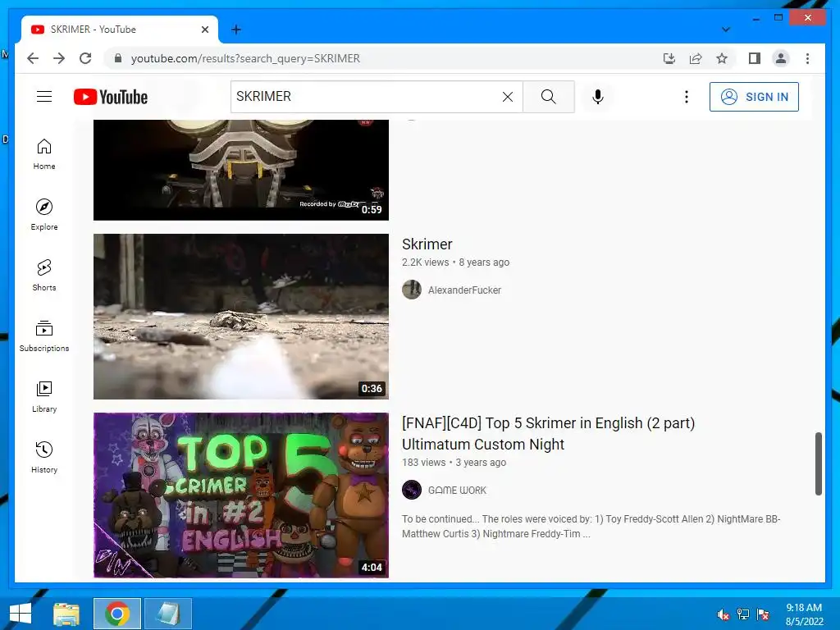Viewport: 840px width, 630px height.
Task: Reload the page in Chrome
Action: tap(85, 58)
